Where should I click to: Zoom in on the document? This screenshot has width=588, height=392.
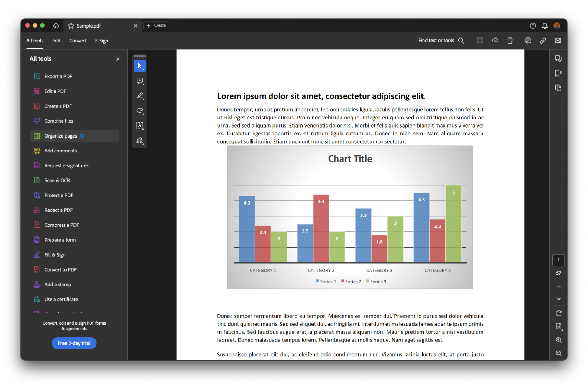559,340
